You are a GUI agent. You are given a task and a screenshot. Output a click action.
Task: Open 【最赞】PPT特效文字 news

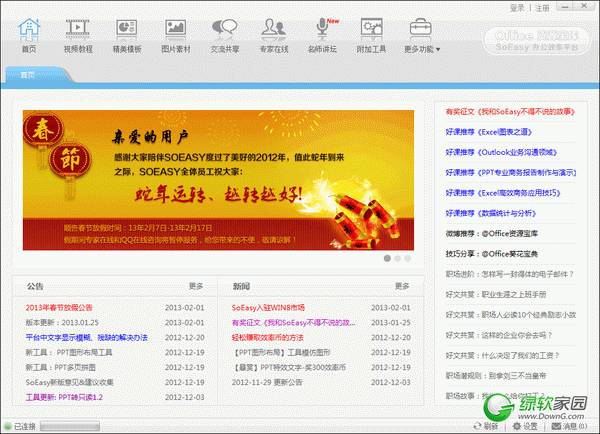tap(289, 367)
